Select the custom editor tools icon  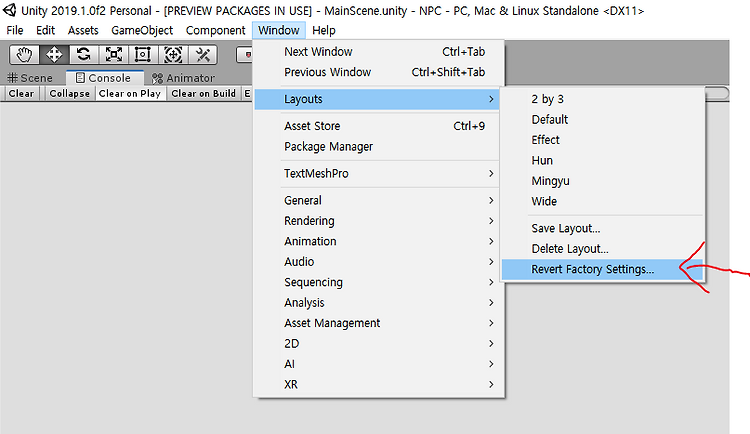click(203, 55)
